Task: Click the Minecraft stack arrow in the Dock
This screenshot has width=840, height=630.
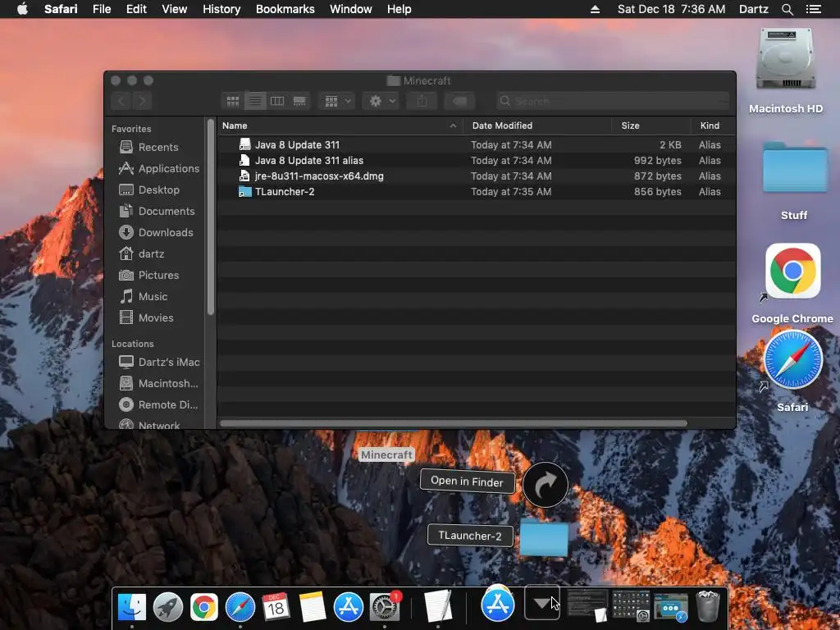Action: (x=541, y=603)
